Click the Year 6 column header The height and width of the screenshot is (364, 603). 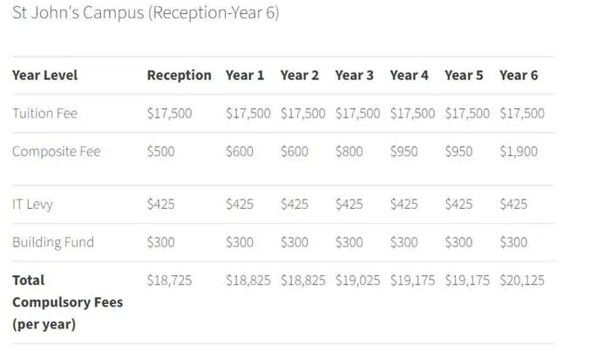pos(518,75)
